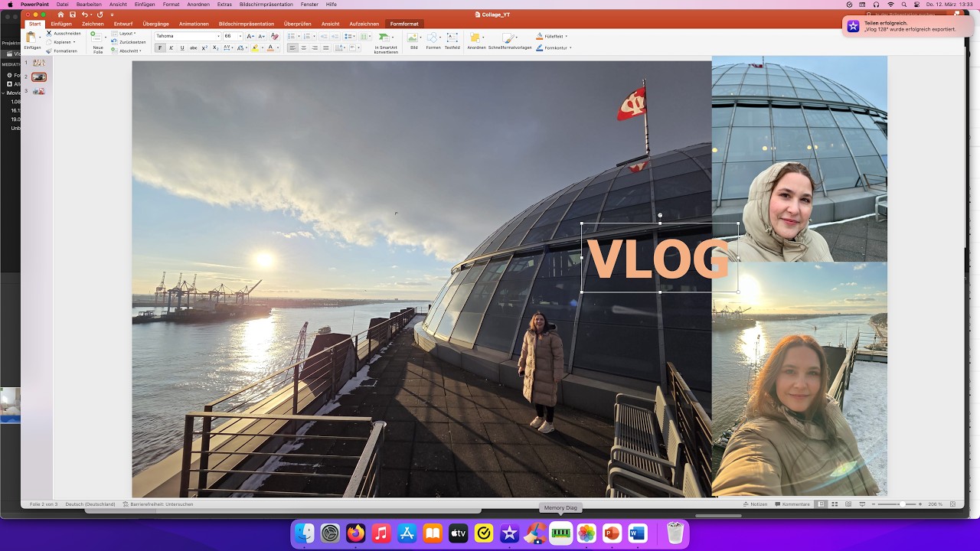Save the presentation with the disk icon
980x551 pixels.
pyautogui.click(x=73, y=15)
